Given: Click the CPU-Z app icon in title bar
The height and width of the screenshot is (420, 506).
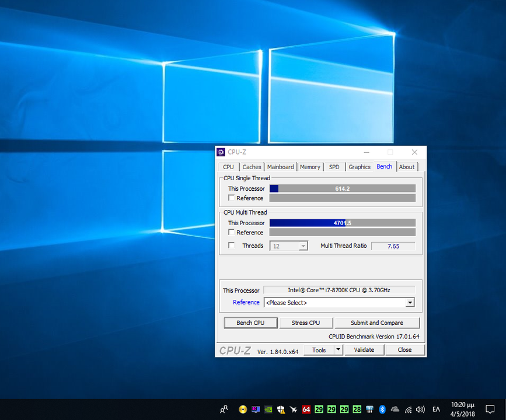Looking at the screenshot, I should (x=221, y=152).
